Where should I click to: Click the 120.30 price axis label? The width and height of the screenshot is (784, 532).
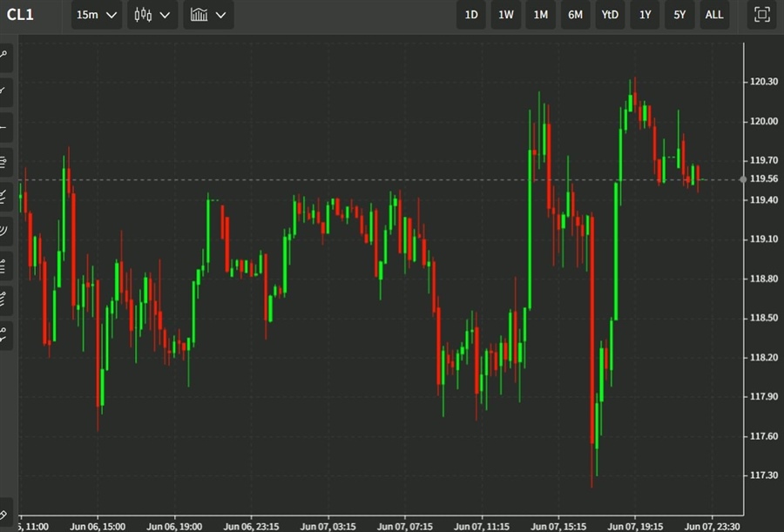point(763,82)
